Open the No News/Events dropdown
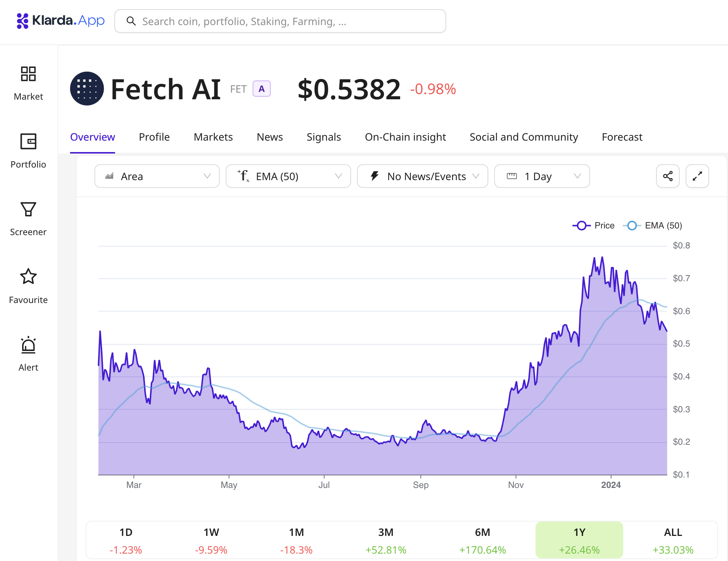 (422, 176)
